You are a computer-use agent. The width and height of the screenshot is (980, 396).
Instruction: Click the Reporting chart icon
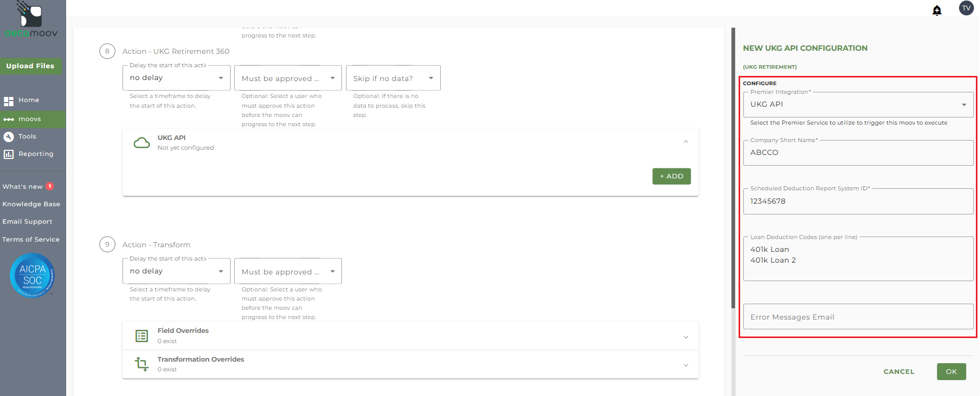(x=9, y=154)
